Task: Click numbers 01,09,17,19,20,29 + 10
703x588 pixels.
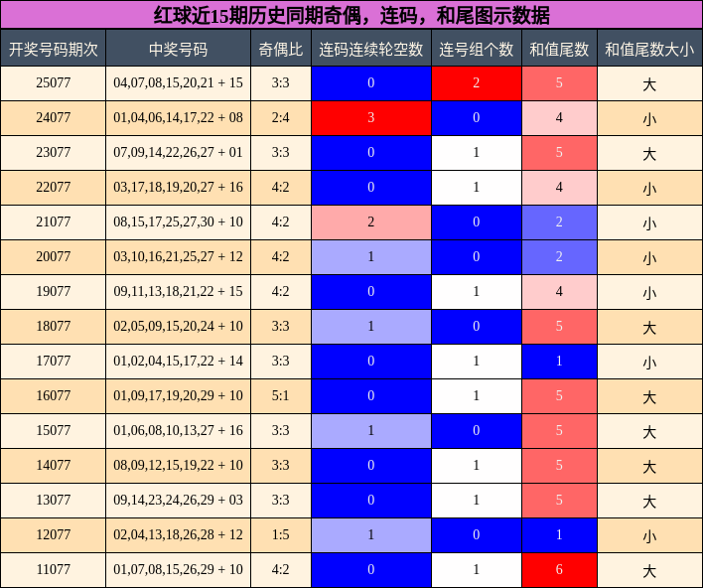Action: coord(178,396)
